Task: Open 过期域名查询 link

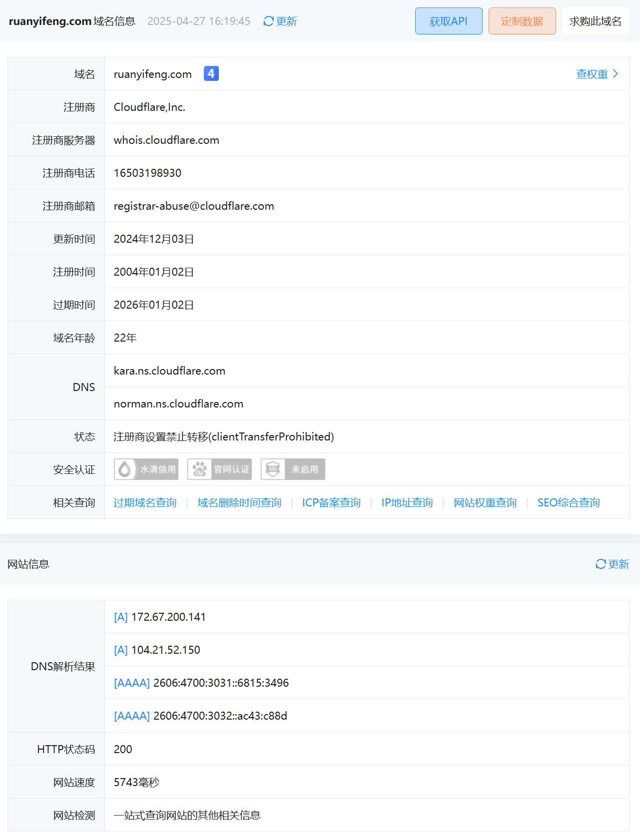Action: pyautogui.click(x=145, y=502)
